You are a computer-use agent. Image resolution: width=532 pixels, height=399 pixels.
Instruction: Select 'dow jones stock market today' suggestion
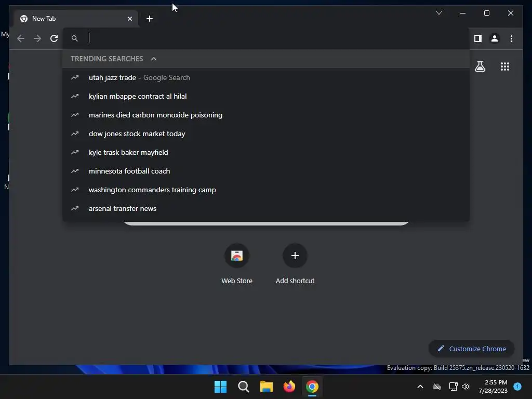267,134
